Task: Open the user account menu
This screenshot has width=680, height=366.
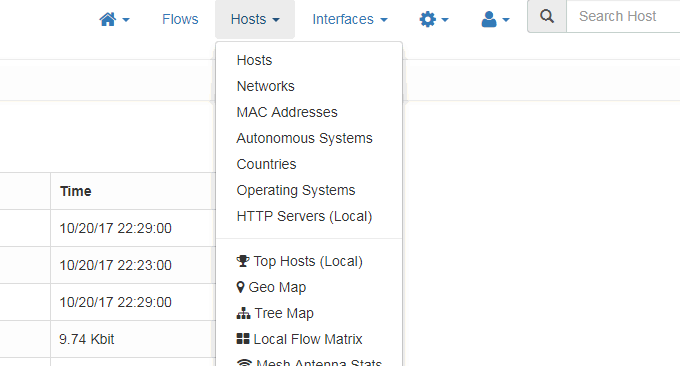Action: tap(495, 20)
